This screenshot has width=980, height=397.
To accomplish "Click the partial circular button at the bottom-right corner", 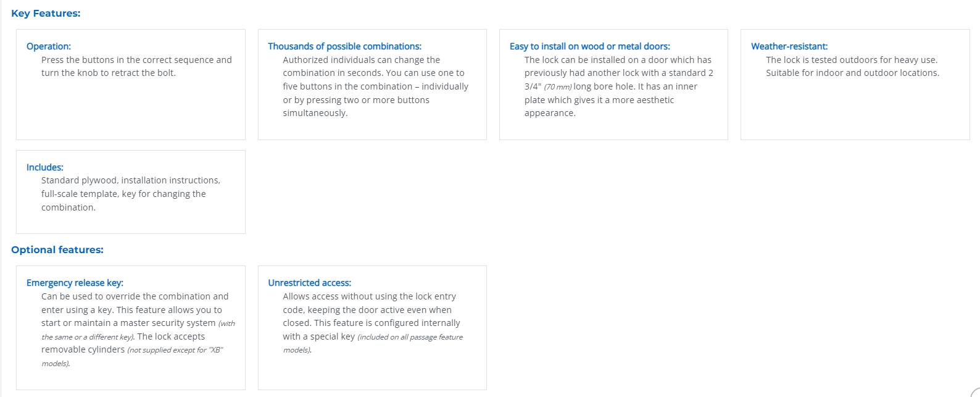I will pos(976,393).
